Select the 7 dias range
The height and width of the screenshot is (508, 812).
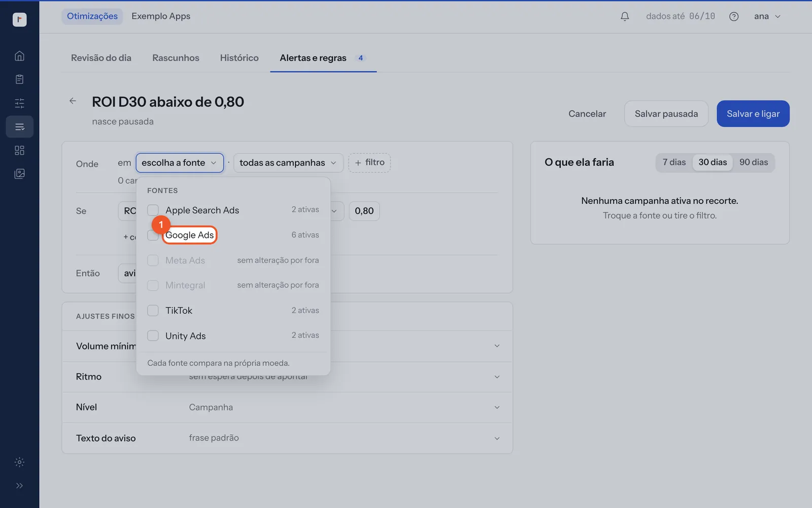pos(674,162)
